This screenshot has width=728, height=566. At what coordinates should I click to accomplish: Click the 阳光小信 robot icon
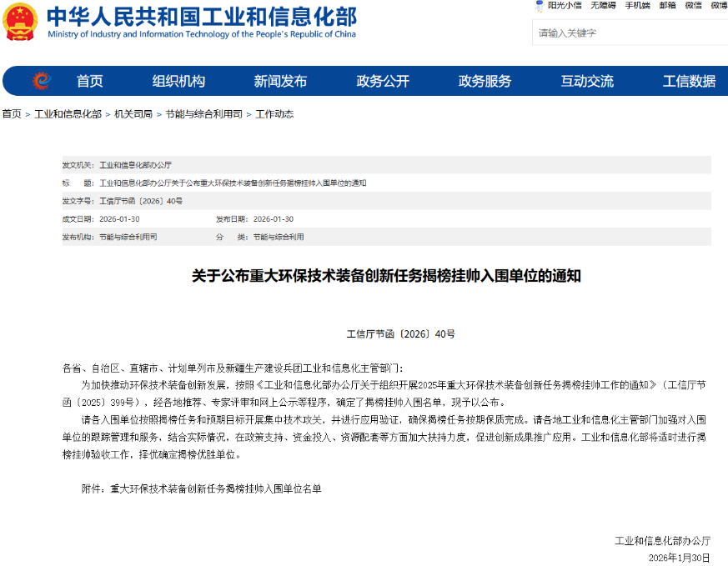click(540, 5)
